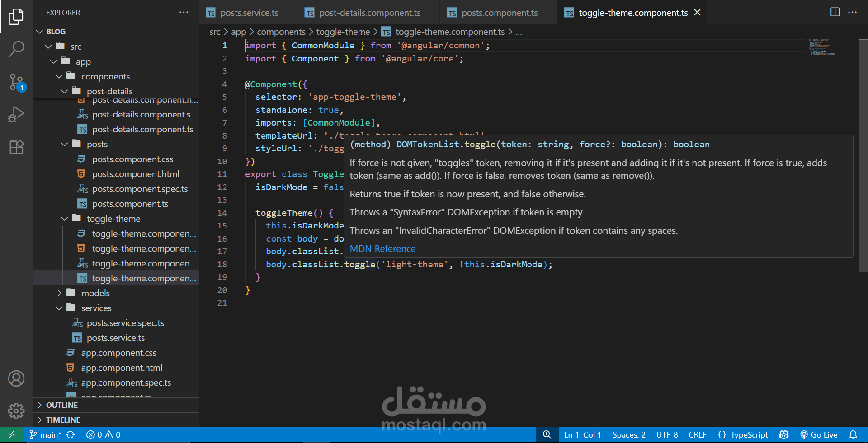Split the editor to the right
The width and height of the screenshot is (868, 443).
coord(835,12)
